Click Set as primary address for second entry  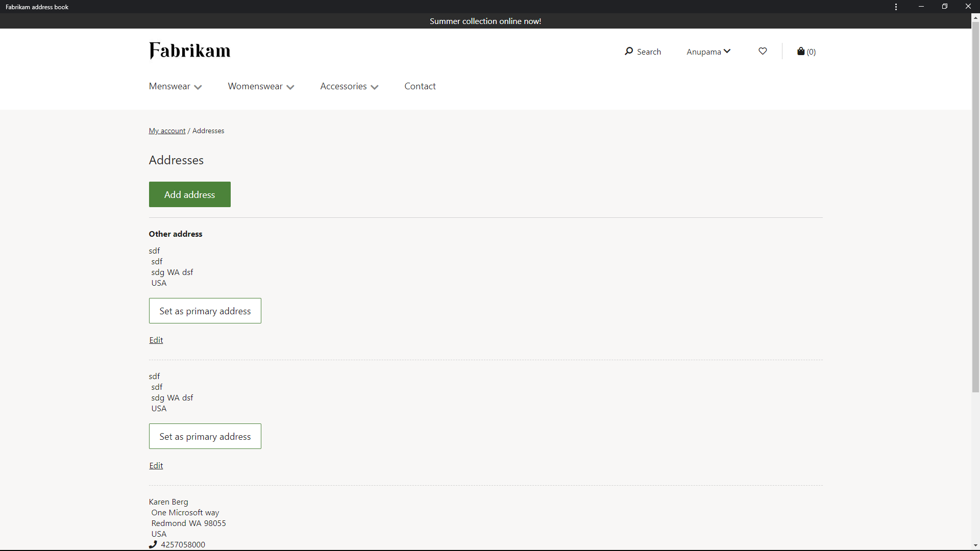coord(205,436)
